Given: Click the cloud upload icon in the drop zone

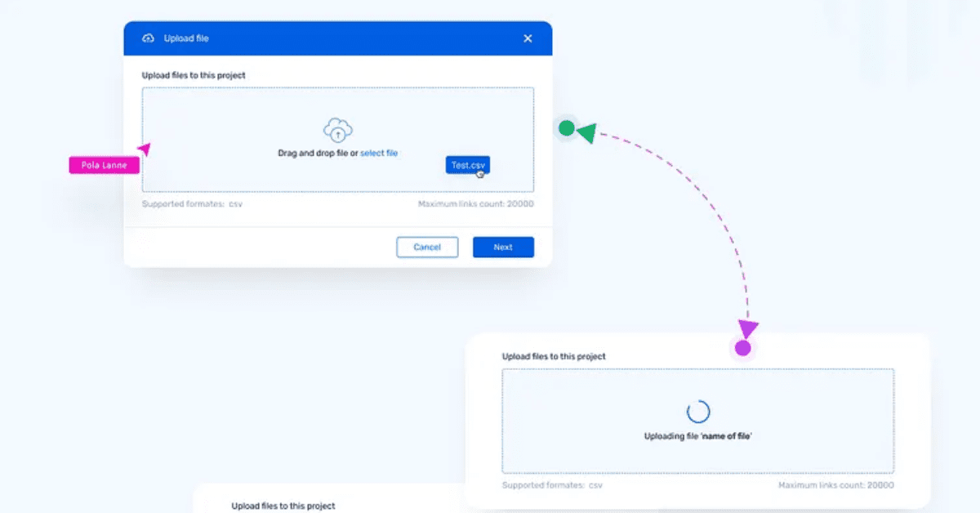Looking at the screenshot, I should pos(337,130).
